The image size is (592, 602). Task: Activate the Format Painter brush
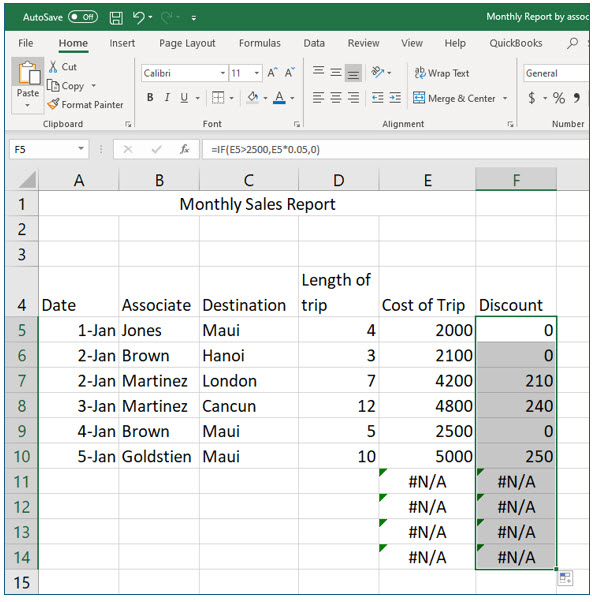pyautogui.click(x=53, y=104)
